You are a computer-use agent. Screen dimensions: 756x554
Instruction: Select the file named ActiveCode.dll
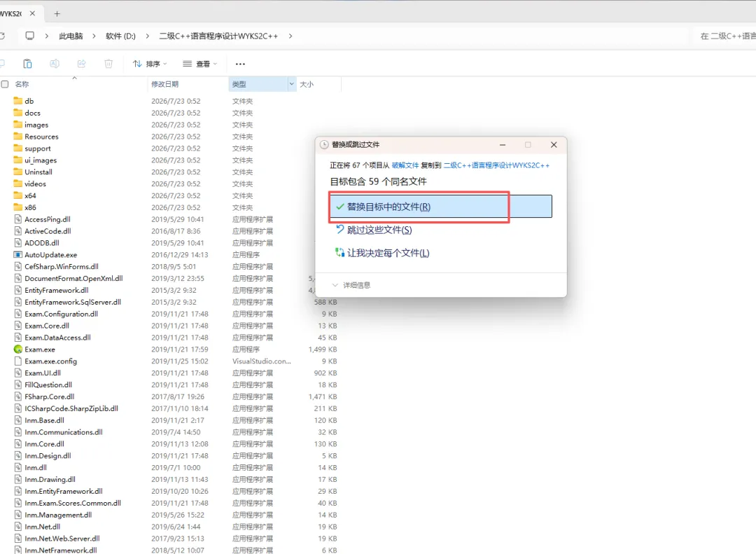[48, 230]
